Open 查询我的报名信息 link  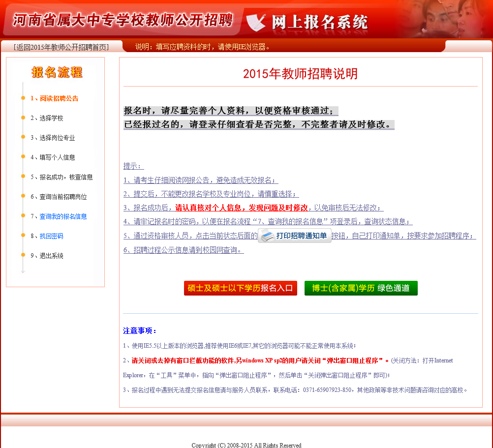63,216
